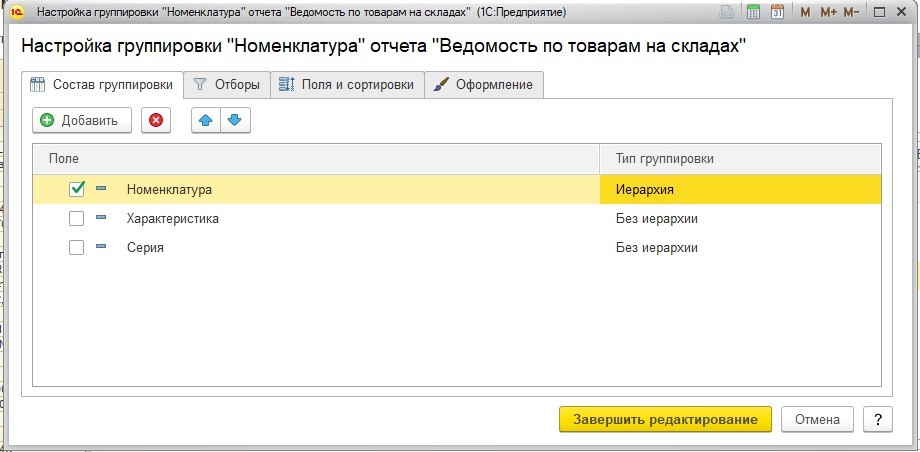Image resolution: width=920 pixels, height=452 pixels.
Task: Click the Завершить редактирование button
Action: tap(665, 419)
